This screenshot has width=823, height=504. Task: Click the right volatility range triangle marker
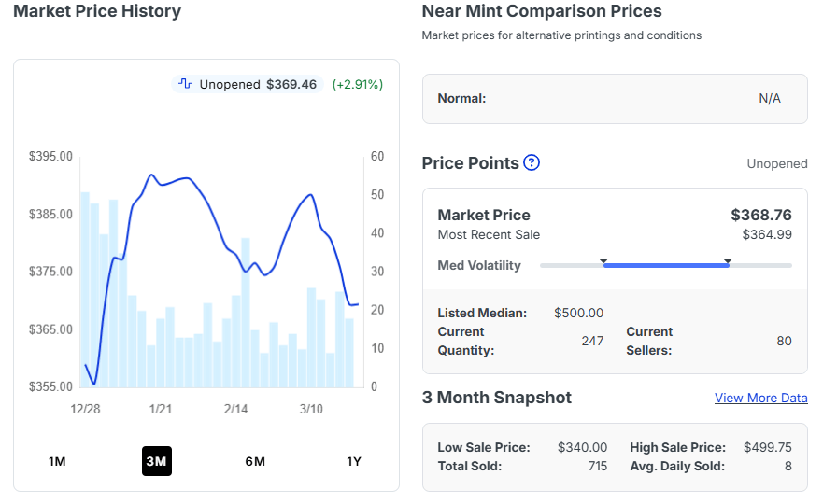(x=728, y=261)
